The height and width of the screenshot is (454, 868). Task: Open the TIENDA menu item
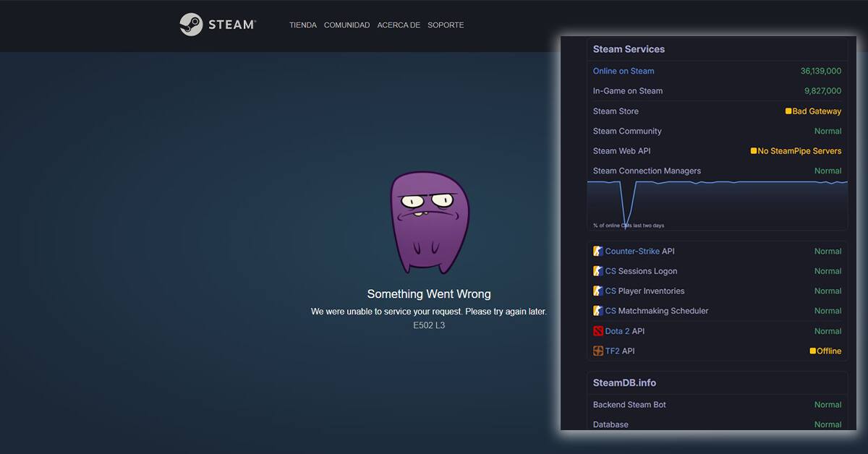(303, 25)
